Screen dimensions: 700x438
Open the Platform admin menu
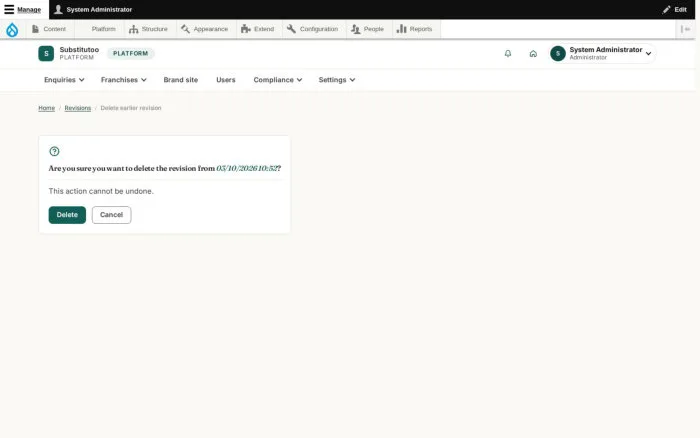click(x=100, y=29)
